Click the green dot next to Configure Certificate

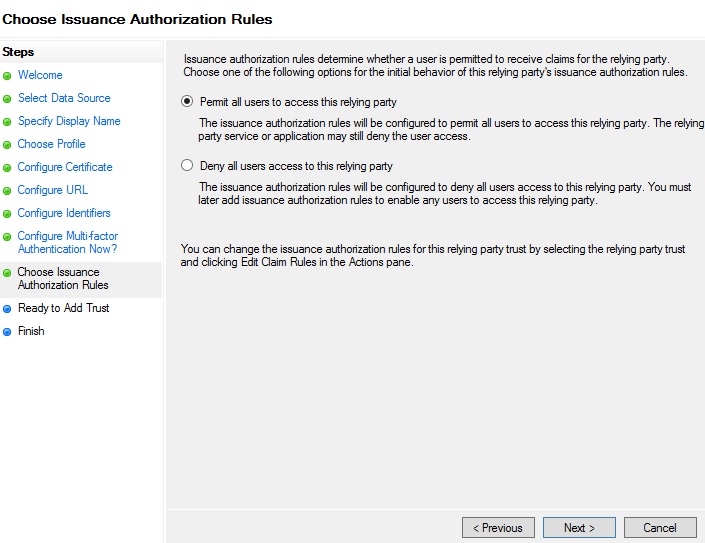point(8,168)
